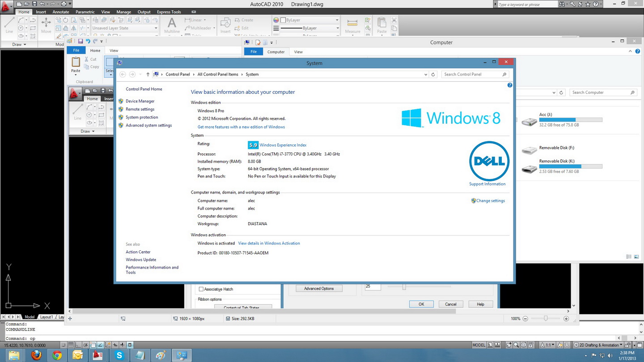Toggle the Associative Hatch checkbox

(201, 289)
